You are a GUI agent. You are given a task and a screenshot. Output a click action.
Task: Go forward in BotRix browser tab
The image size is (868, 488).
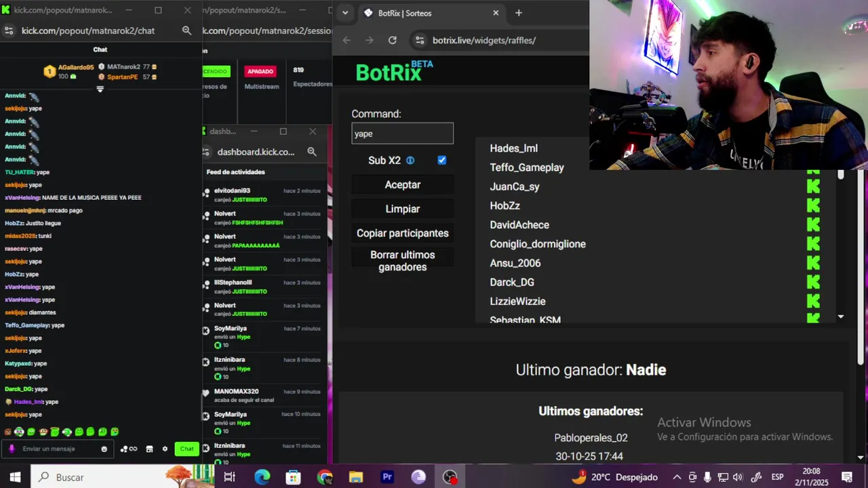369,40
